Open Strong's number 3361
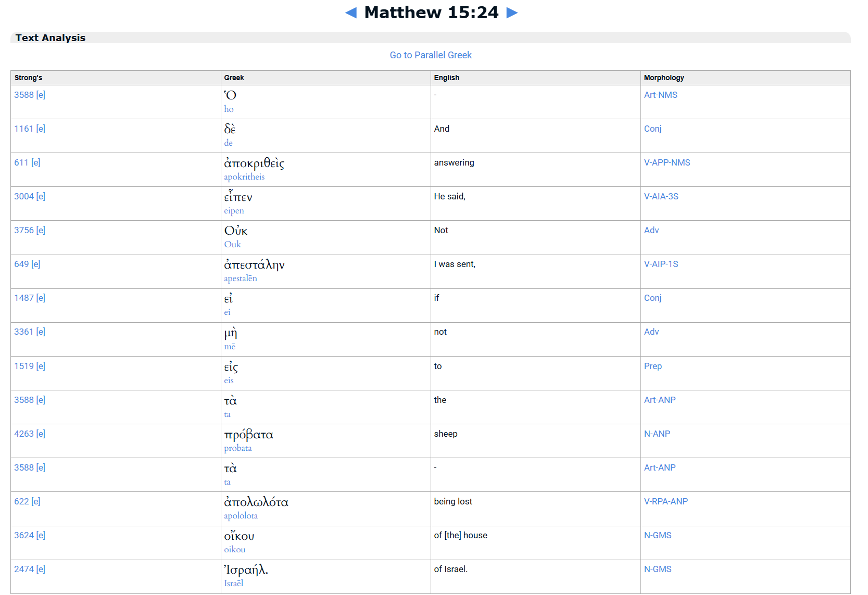The image size is (868, 595). (24, 332)
